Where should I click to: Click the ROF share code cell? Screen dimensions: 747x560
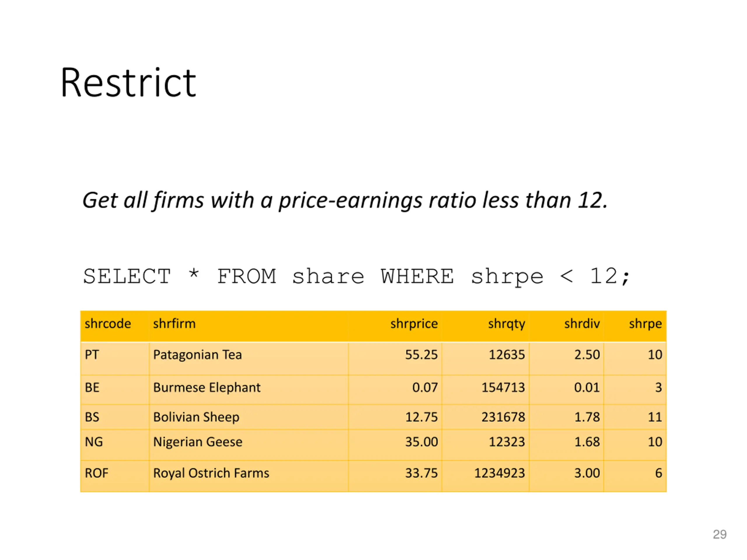point(97,473)
